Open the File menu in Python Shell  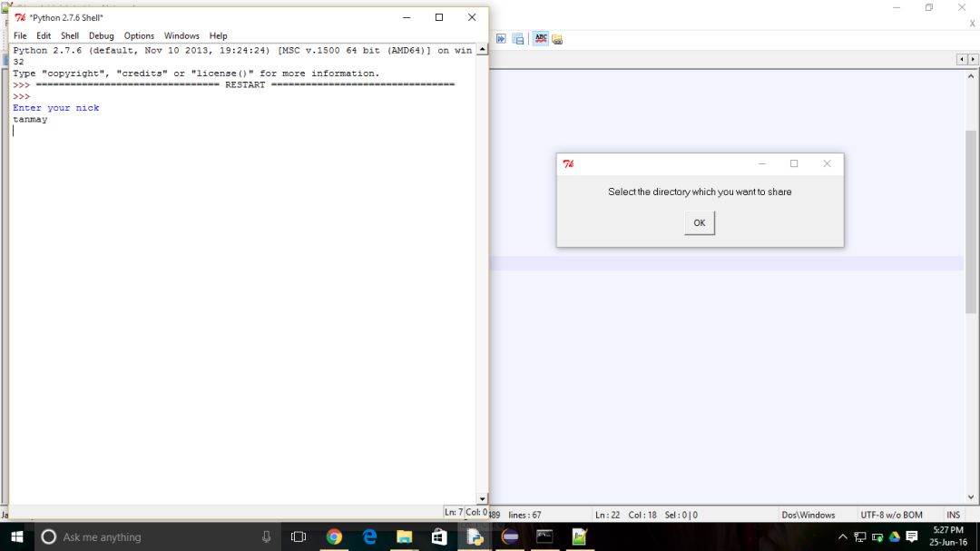coord(20,35)
